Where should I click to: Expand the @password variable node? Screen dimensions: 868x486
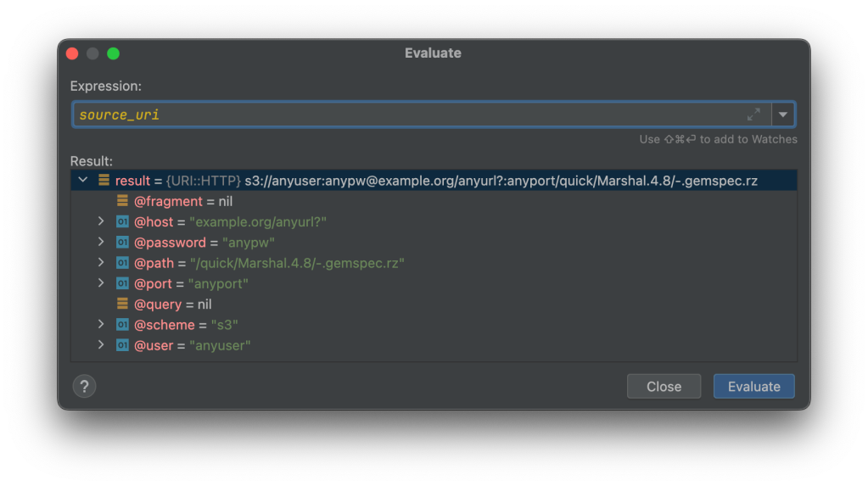[x=101, y=243]
